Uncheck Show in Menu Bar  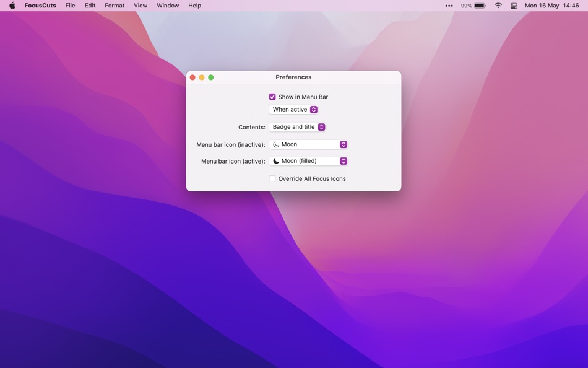(x=272, y=97)
